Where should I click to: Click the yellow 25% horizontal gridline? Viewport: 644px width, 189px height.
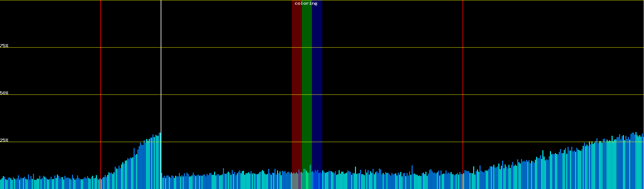(x=220, y=142)
